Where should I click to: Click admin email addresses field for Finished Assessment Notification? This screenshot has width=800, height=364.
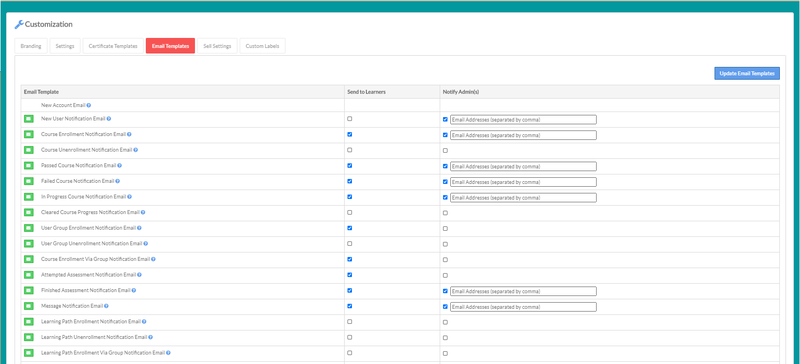[523, 291]
